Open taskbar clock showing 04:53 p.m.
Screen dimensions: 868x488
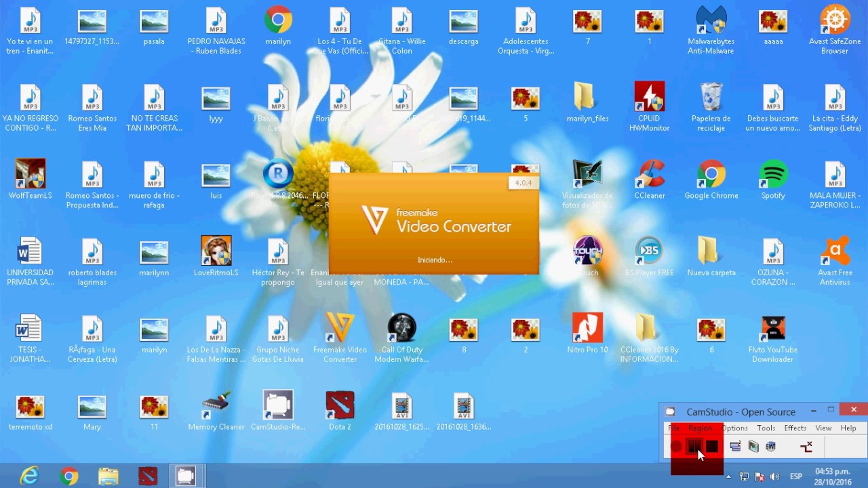point(833,476)
